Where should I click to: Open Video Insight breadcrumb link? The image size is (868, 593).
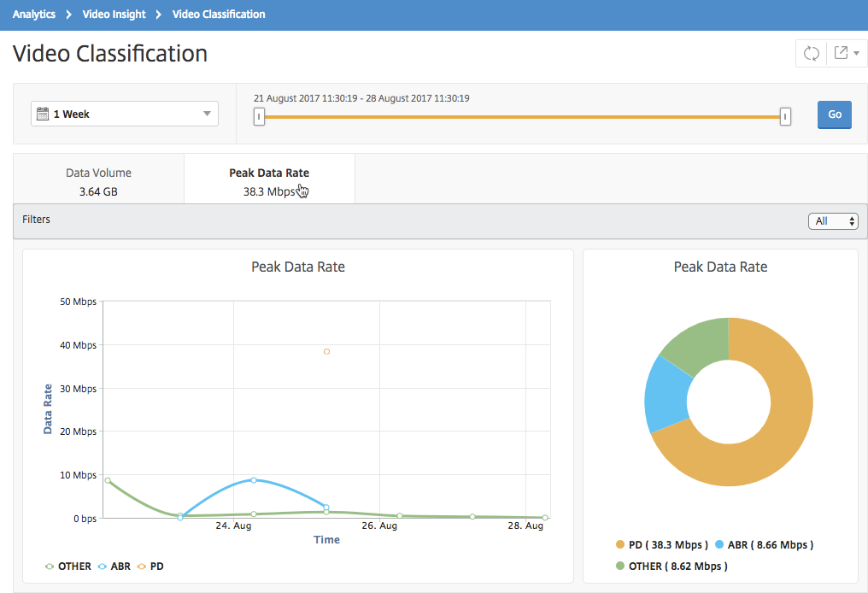(x=114, y=15)
